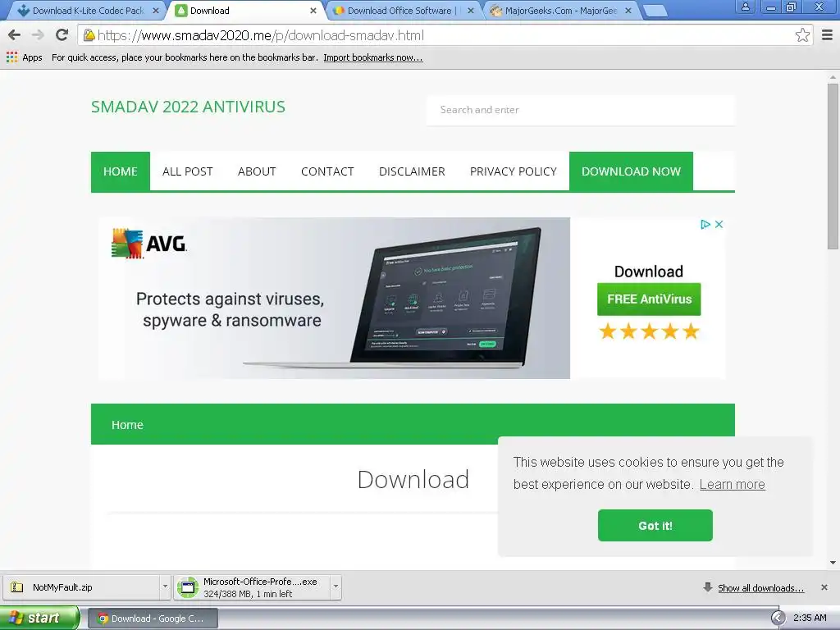Bookmark this page with the star icon
This screenshot has height=630, width=840.
[x=802, y=35]
